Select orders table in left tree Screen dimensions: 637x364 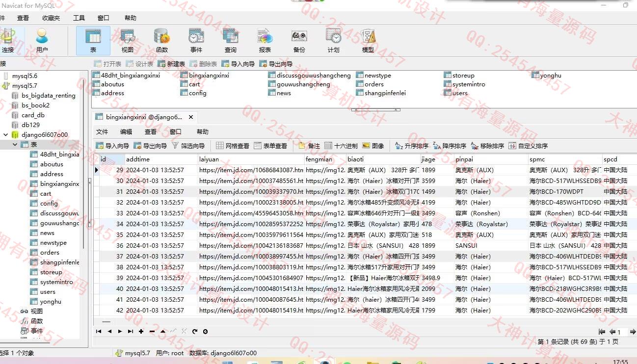[x=50, y=253]
